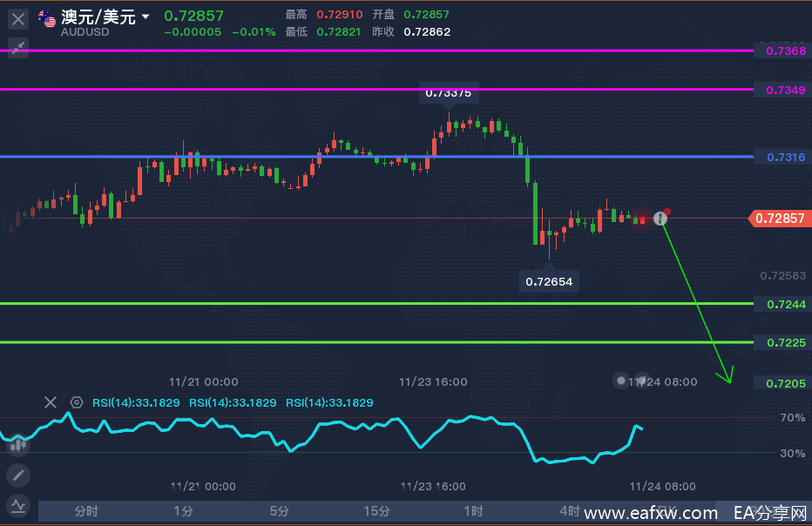Switch to the 1时 timeframe
This screenshot has height=526, width=812.
coord(473,510)
